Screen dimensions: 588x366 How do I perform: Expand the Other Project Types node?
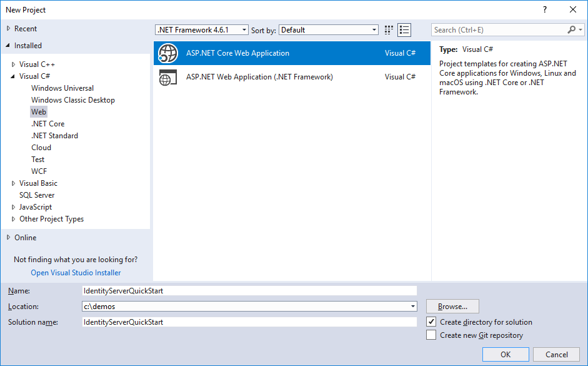pyautogui.click(x=14, y=219)
